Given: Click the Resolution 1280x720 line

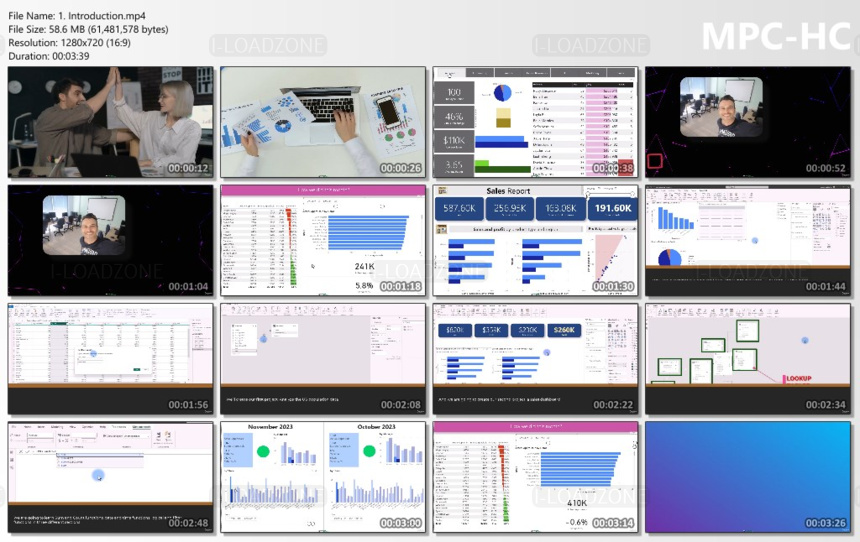Looking at the screenshot, I should 69,43.
